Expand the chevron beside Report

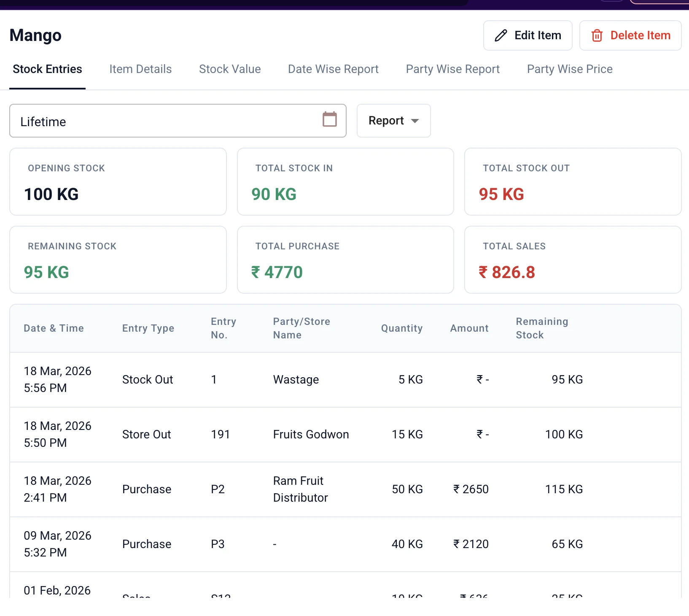click(415, 121)
